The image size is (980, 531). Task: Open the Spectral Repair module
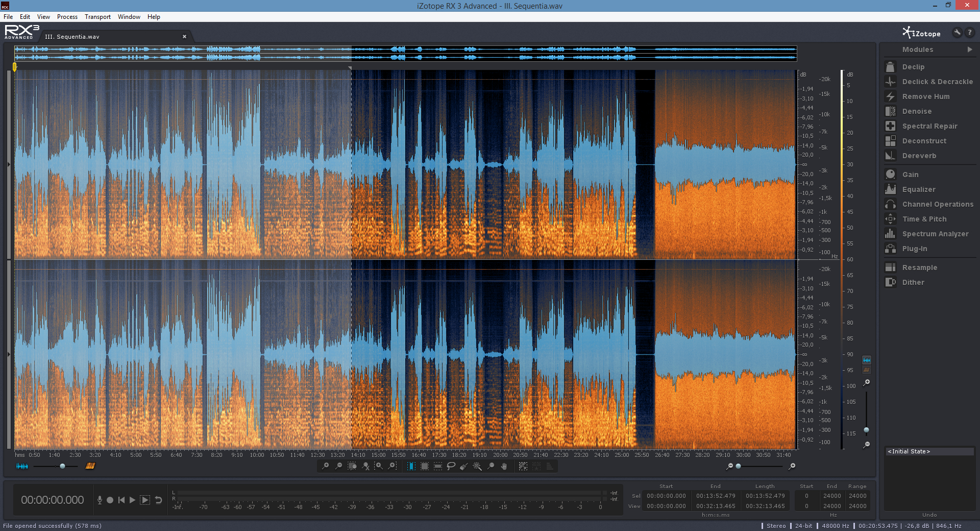(929, 126)
